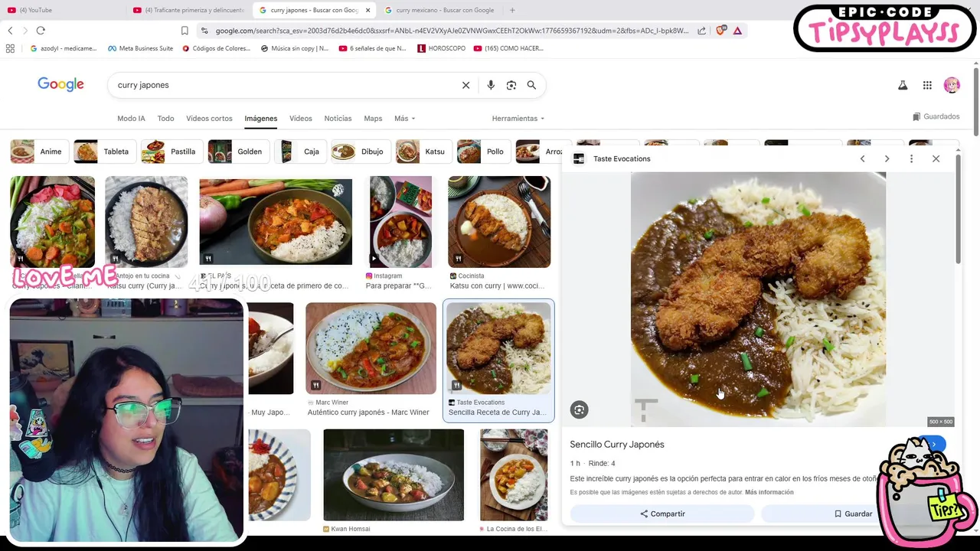
Task: Show next image in preview panel
Action: click(887, 158)
